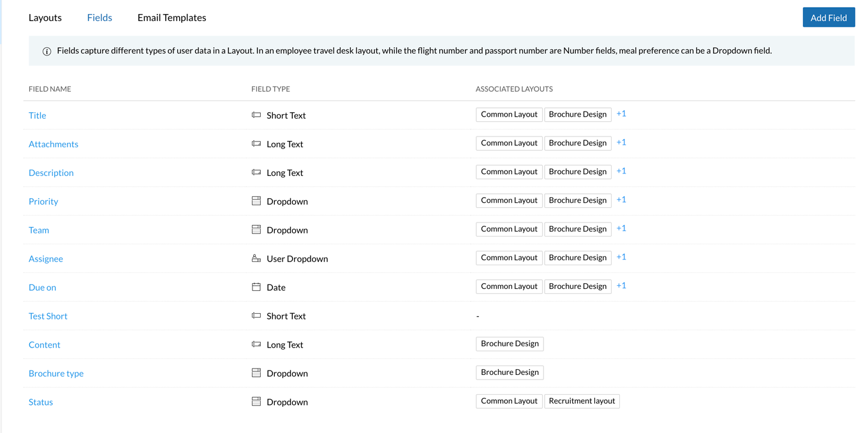
Task: Open the Email Templates tab
Action: [x=172, y=18]
